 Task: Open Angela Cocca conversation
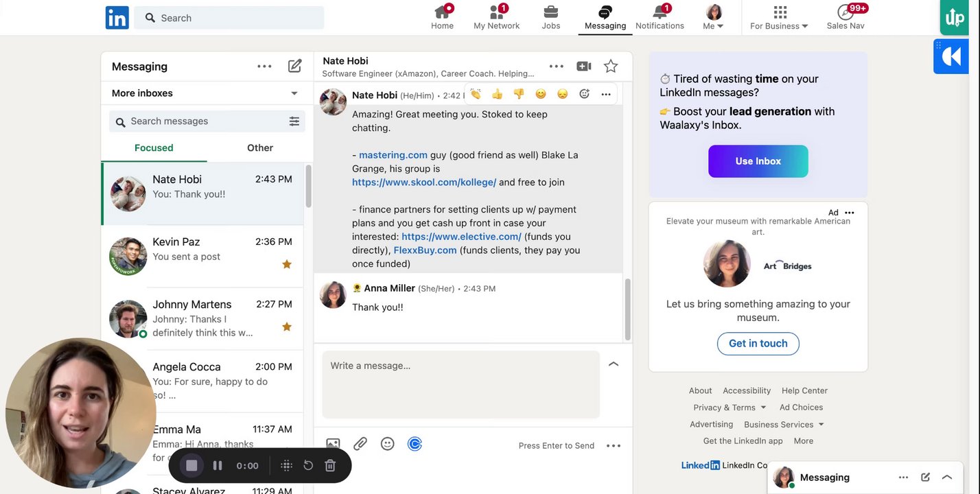(x=202, y=381)
